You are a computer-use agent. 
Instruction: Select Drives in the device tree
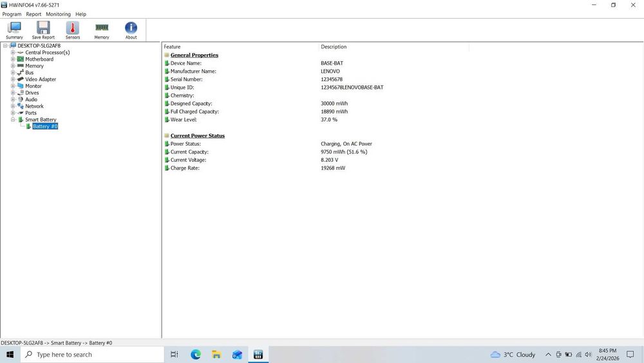coord(32,92)
